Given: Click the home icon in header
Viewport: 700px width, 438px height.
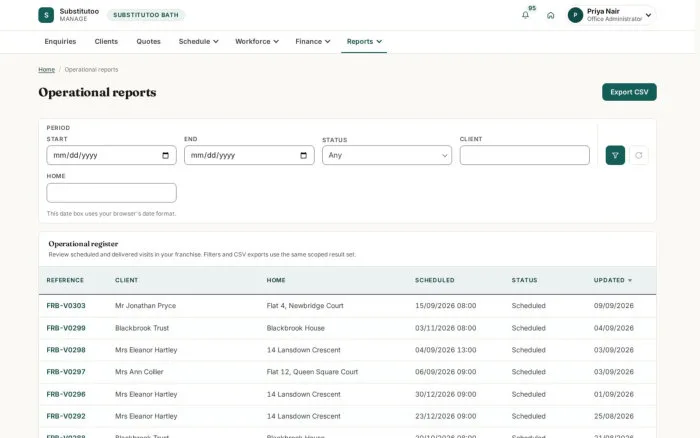Looking at the screenshot, I should [550, 15].
